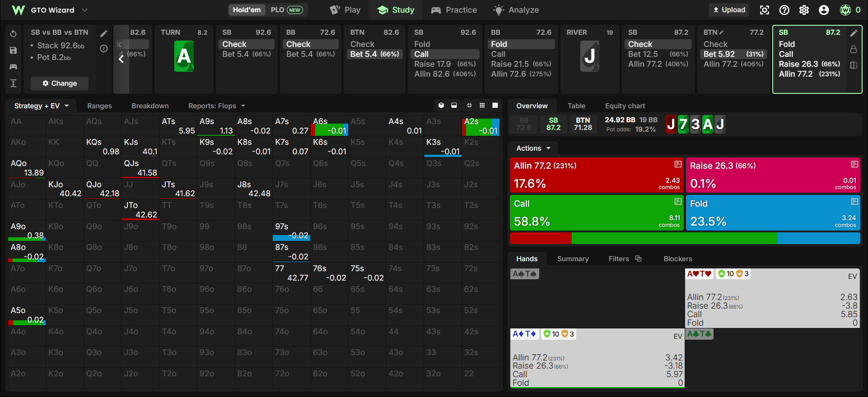Viewport: 868px width, 397px height.
Task: Click the Upload button
Action: pyautogui.click(x=729, y=10)
